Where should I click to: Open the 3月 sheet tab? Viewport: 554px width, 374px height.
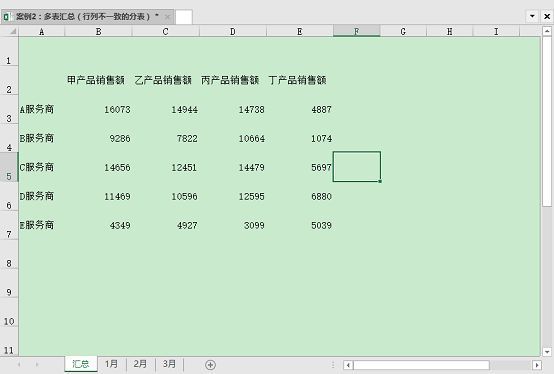pyautogui.click(x=169, y=364)
